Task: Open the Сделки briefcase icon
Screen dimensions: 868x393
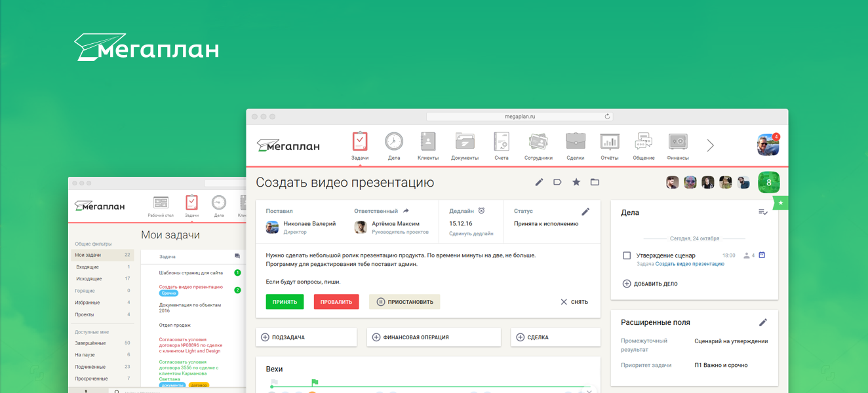Action: coord(576,146)
